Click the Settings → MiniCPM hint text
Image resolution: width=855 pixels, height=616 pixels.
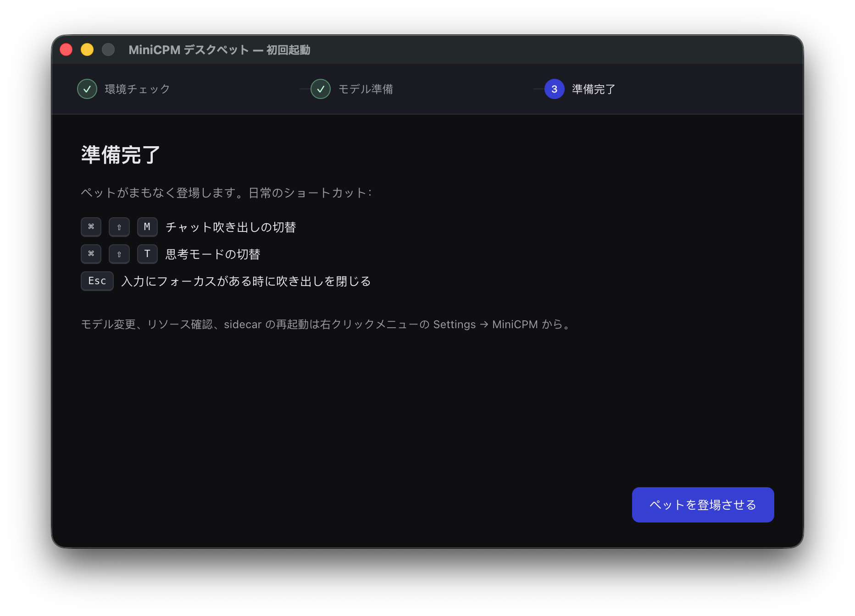(326, 324)
